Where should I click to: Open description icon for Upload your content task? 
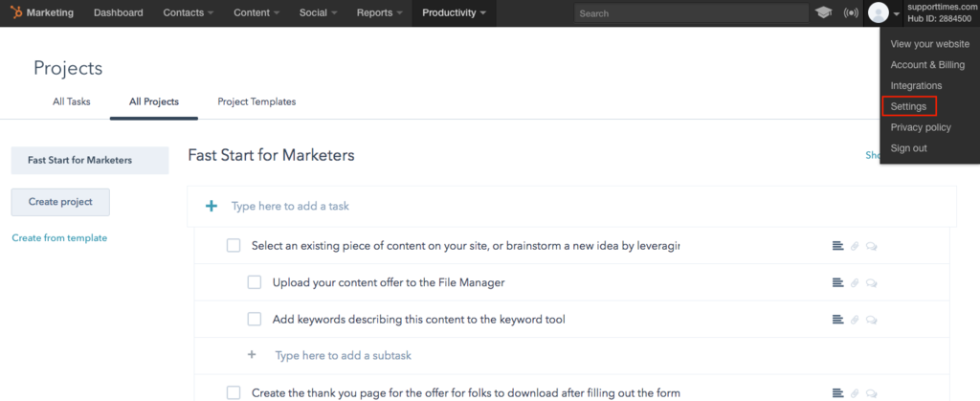point(837,283)
